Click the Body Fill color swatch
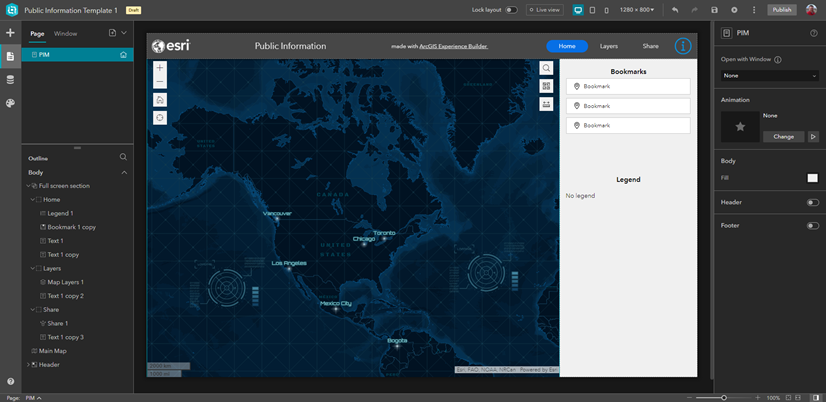The width and height of the screenshot is (826, 402). point(812,178)
